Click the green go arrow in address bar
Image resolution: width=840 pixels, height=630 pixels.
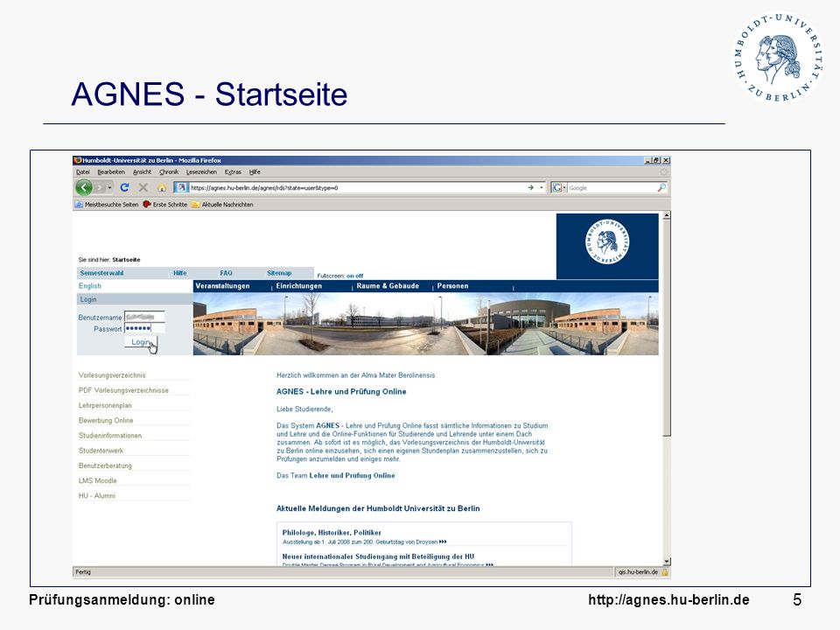[530, 187]
